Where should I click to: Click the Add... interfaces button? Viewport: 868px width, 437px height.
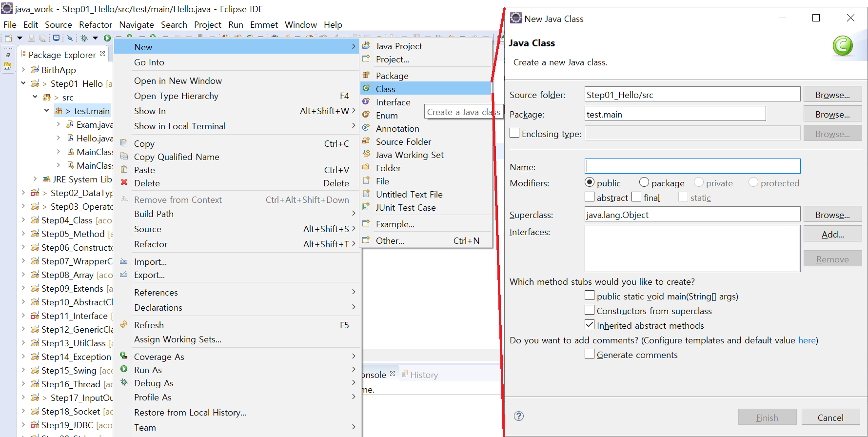[x=832, y=234]
